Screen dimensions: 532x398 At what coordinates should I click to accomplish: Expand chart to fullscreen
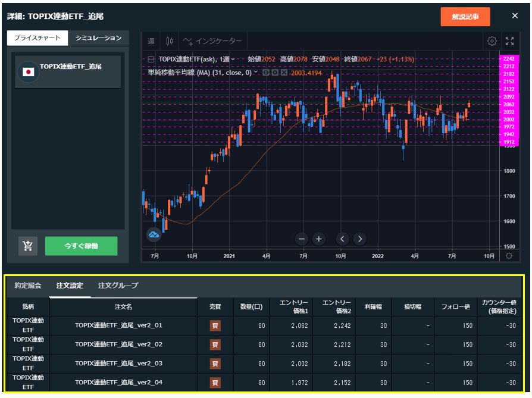tap(509, 41)
